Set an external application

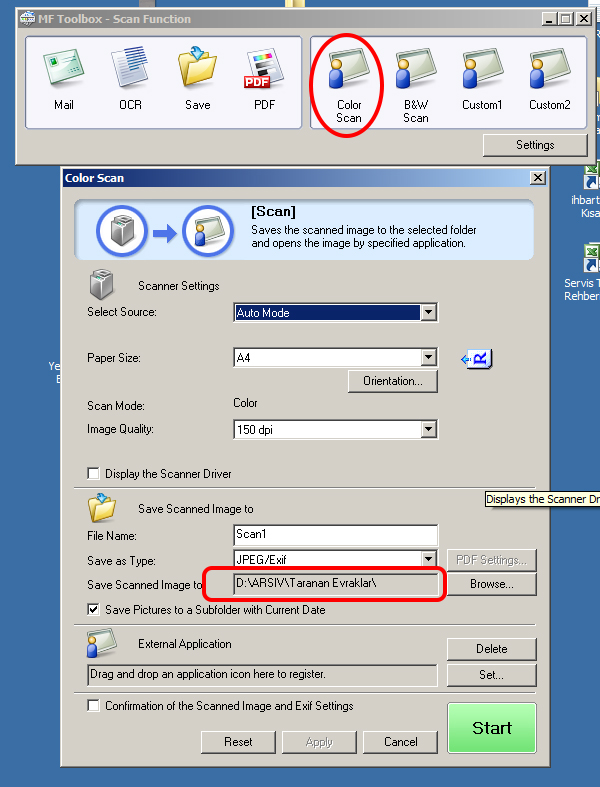coord(492,675)
